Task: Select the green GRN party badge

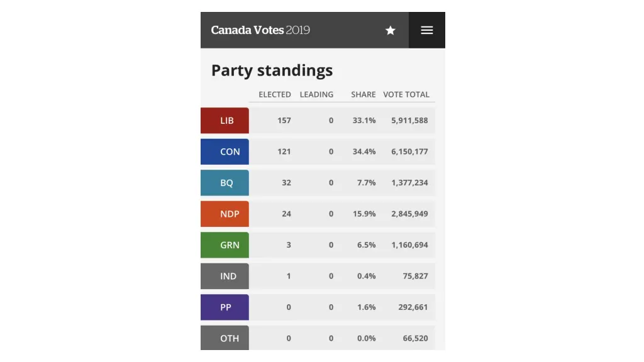Action: (225, 245)
